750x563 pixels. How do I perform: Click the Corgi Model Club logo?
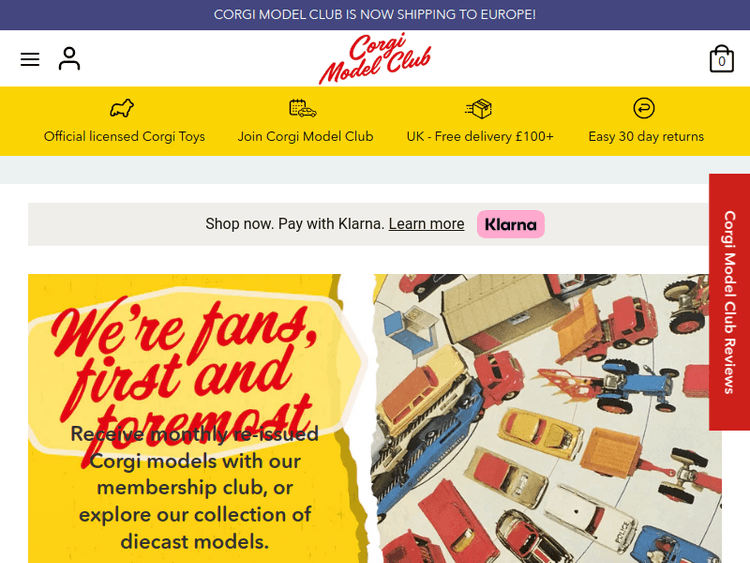[375, 58]
